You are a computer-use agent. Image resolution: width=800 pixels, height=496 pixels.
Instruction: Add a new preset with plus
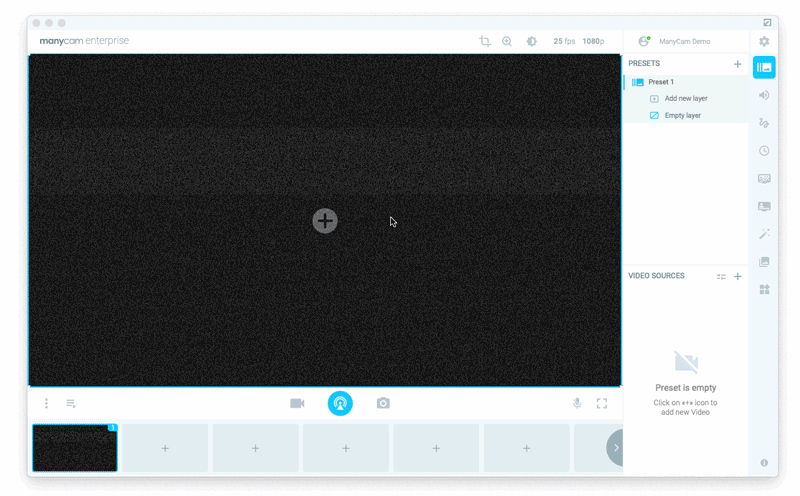[737, 64]
